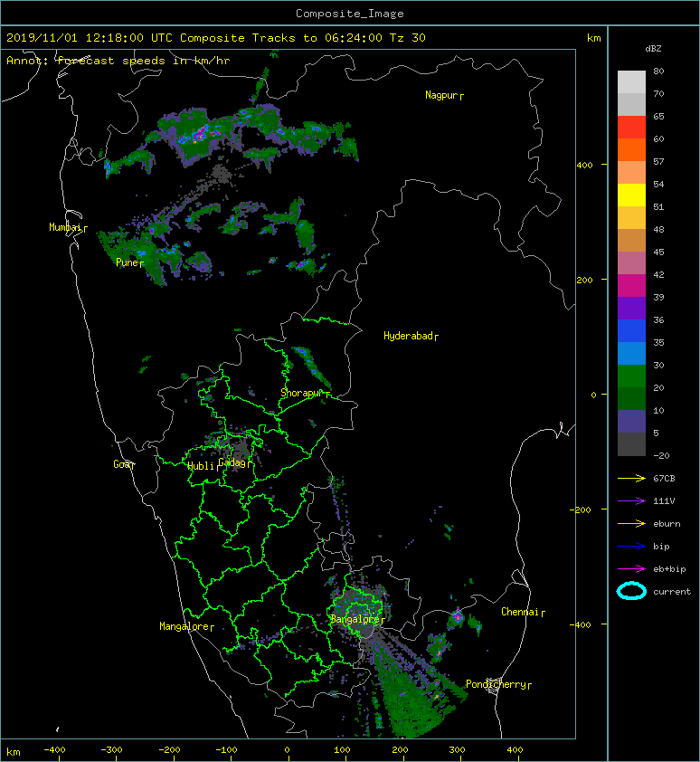Click the '42' dBZ scale value
The width and height of the screenshot is (700, 762).
click(658, 274)
